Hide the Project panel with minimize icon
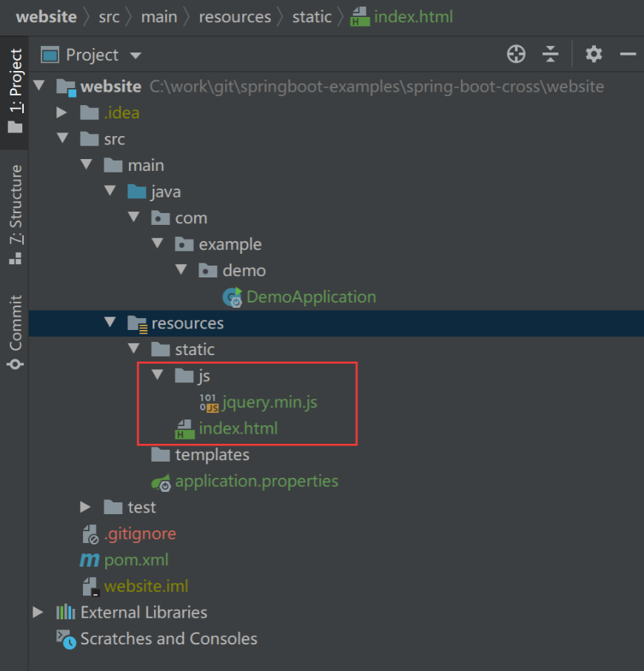 pos(628,54)
